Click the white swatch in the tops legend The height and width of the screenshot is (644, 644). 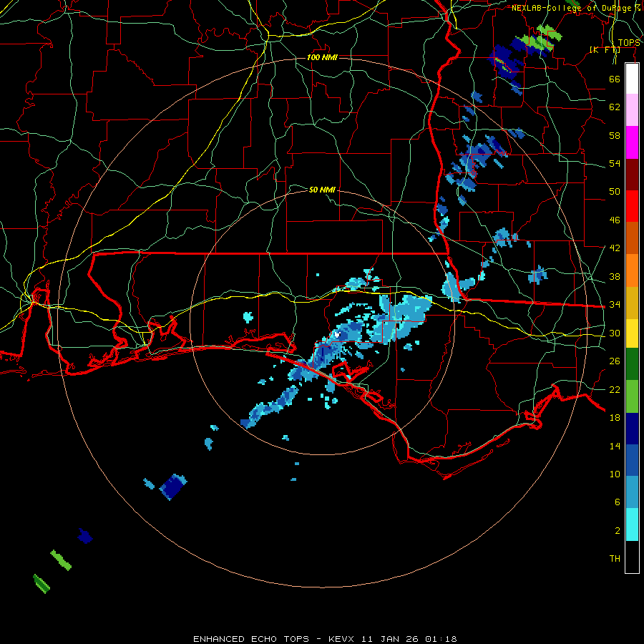[x=632, y=79]
